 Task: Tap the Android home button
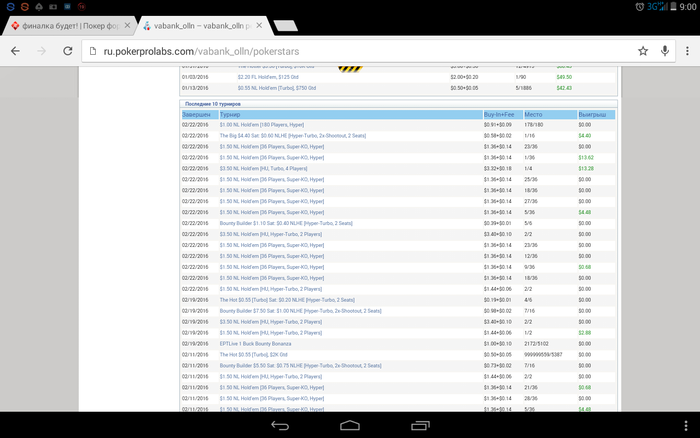click(350, 425)
